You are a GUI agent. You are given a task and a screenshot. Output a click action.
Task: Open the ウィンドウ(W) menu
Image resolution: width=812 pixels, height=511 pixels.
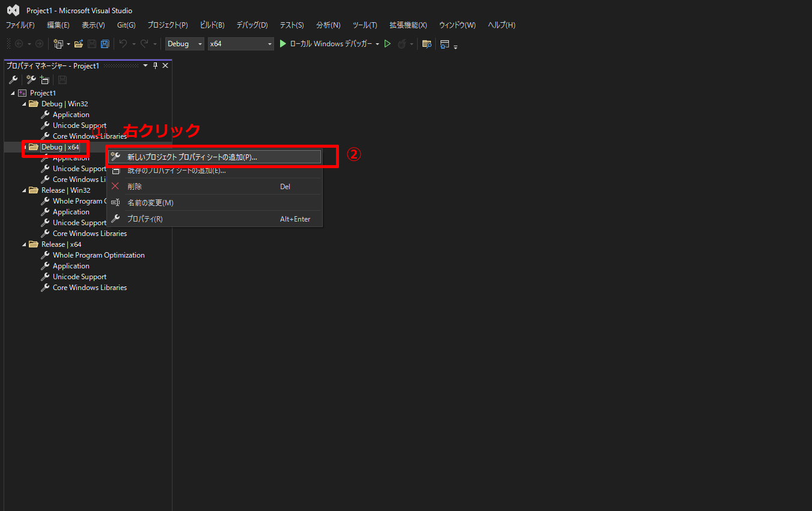tap(457, 25)
